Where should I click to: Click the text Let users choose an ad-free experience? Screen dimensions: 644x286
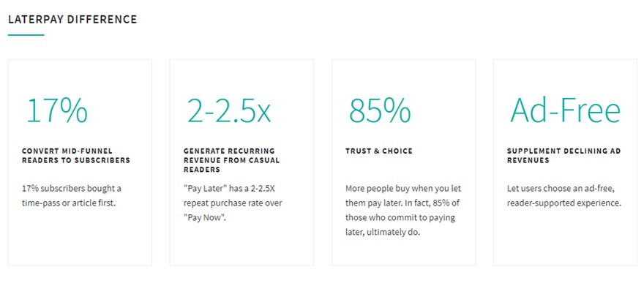[564, 196]
